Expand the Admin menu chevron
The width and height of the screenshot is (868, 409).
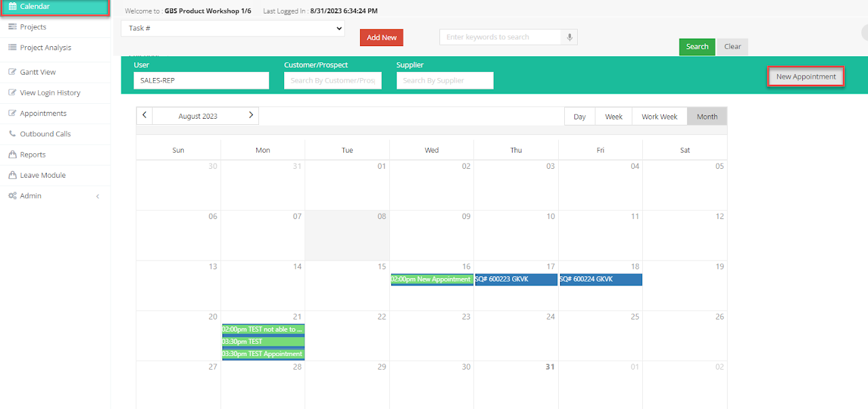(97, 196)
